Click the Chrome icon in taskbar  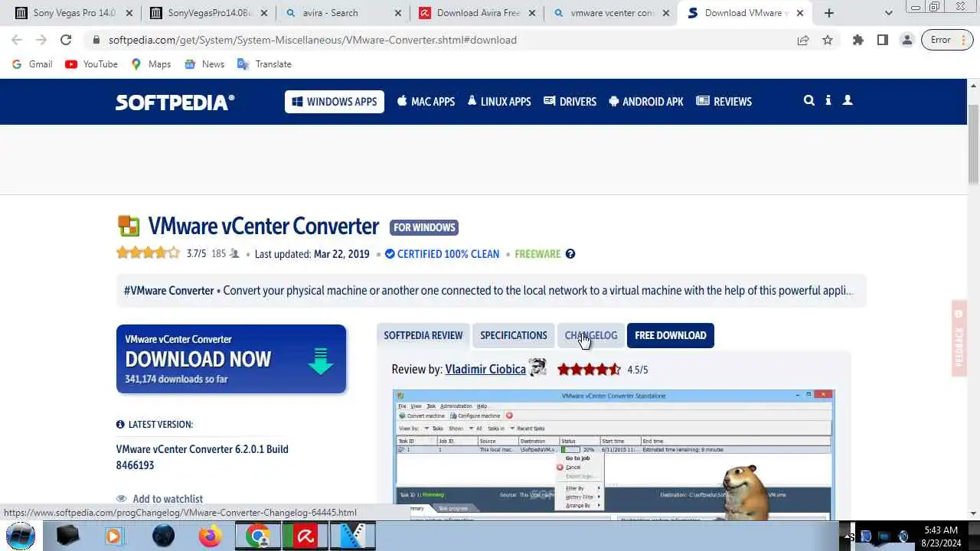pyautogui.click(x=258, y=535)
